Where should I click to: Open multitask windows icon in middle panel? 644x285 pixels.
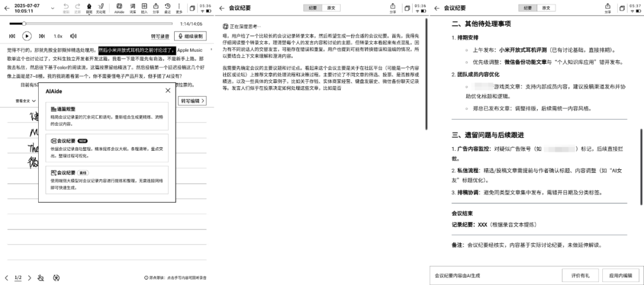click(407, 8)
